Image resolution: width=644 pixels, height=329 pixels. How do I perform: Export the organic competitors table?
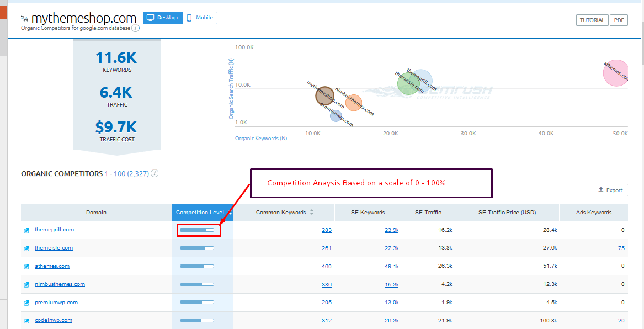pos(611,190)
